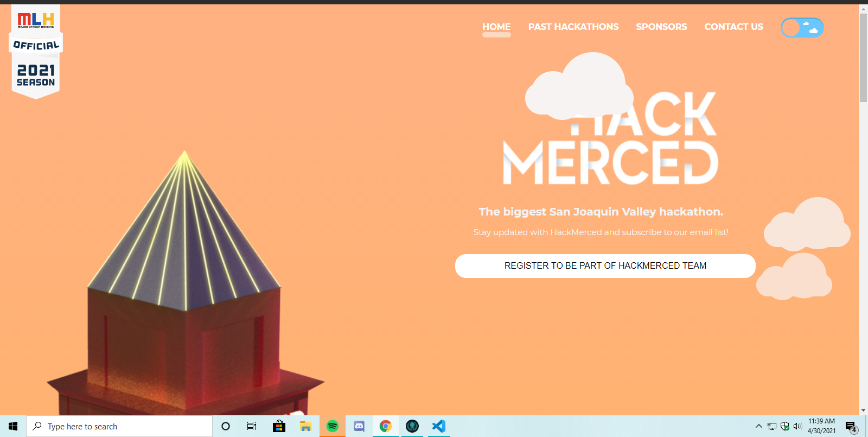The image size is (868, 437).
Task: Open the MLH Official 2021 Season badge
Action: click(x=36, y=52)
